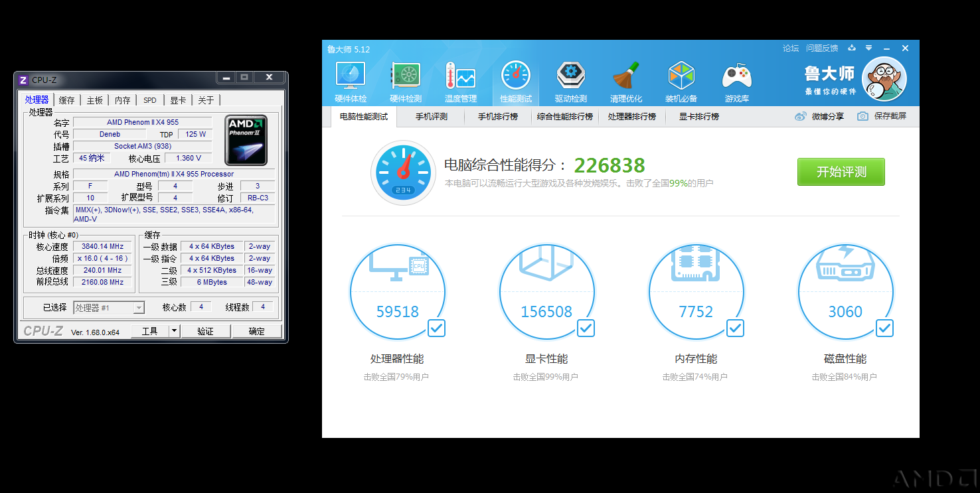Click core speed value 3840.14 MHz

pos(102,246)
